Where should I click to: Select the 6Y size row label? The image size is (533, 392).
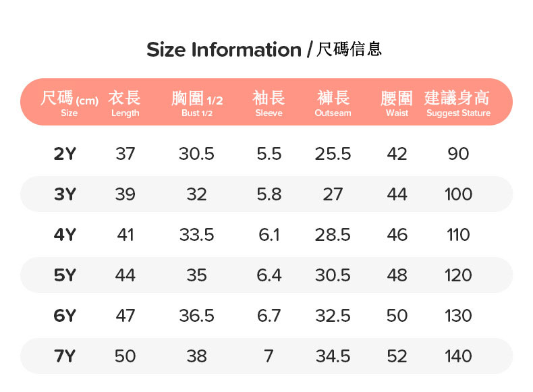(65, 316)
